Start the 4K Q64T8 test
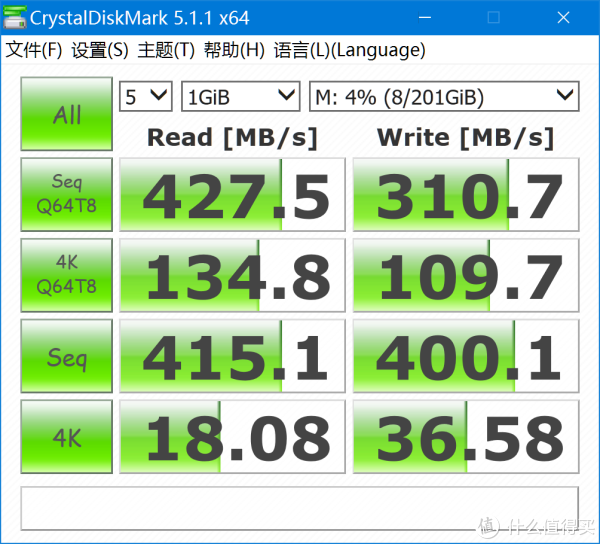600x544 pixels. tap(67, 275)
